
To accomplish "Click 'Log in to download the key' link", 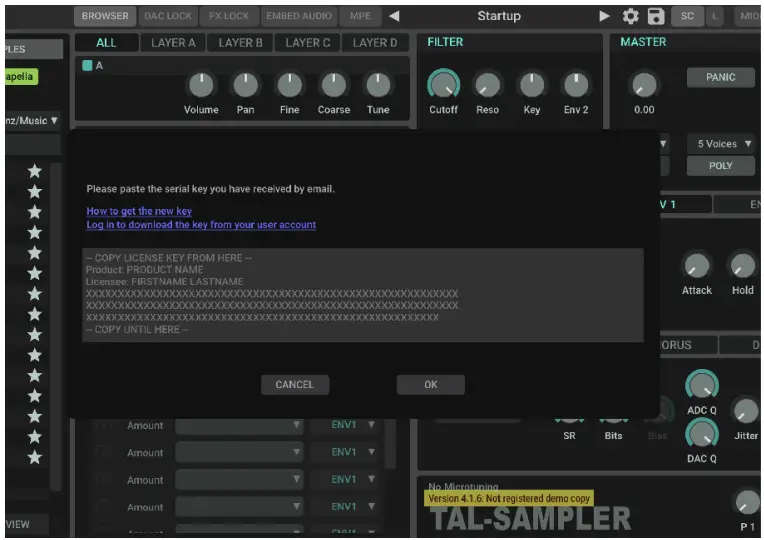I will click(x=201, y=225).
